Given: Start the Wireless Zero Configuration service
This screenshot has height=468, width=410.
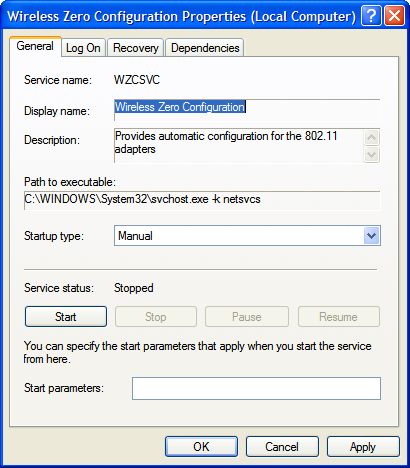Looking at the screenshot, I should coord(66,316).
